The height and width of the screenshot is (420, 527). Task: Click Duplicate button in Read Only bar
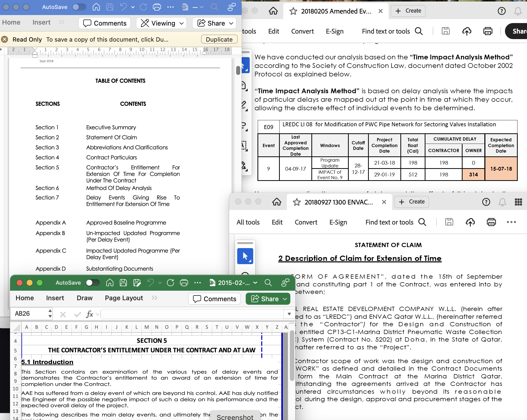tap(219, 39)
